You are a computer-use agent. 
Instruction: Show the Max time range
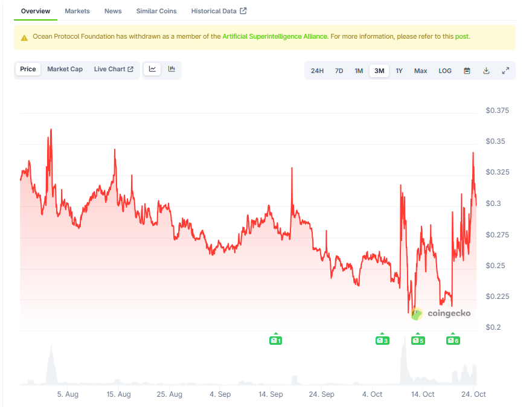coord(420,71)
